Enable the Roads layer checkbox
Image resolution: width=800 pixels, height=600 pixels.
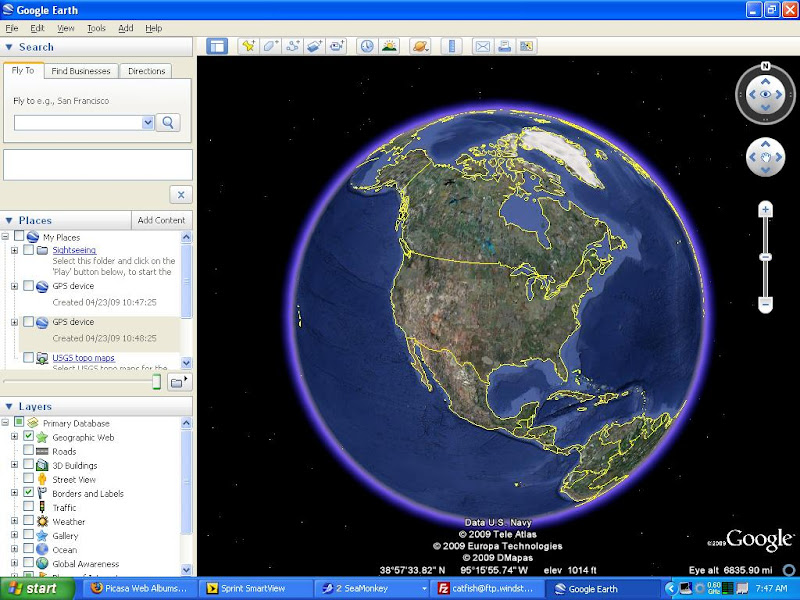[28, 451]
